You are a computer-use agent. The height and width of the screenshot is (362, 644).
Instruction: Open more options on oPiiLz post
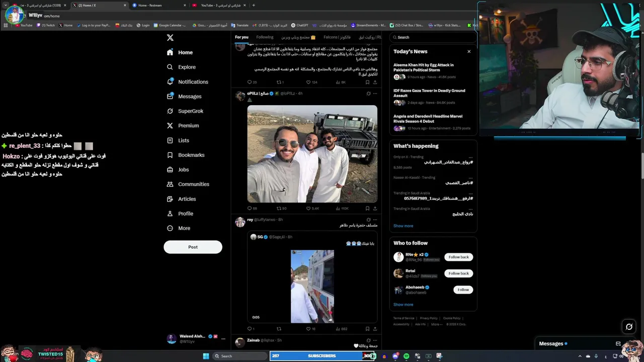click(375, 94)
